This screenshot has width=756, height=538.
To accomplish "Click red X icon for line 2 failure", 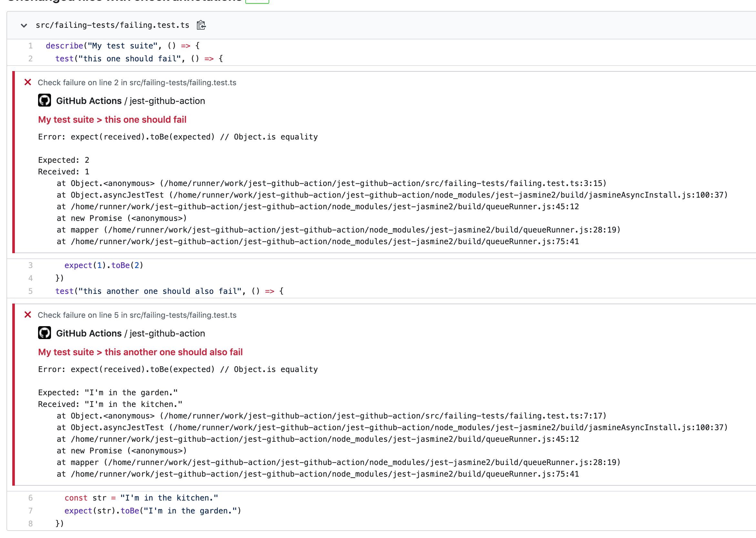I will 28,82.
